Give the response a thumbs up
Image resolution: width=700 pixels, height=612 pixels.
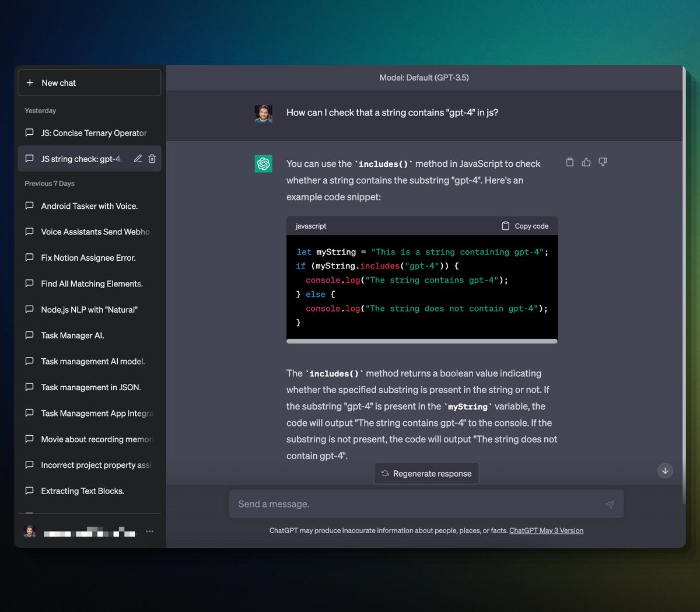(586, 162)
